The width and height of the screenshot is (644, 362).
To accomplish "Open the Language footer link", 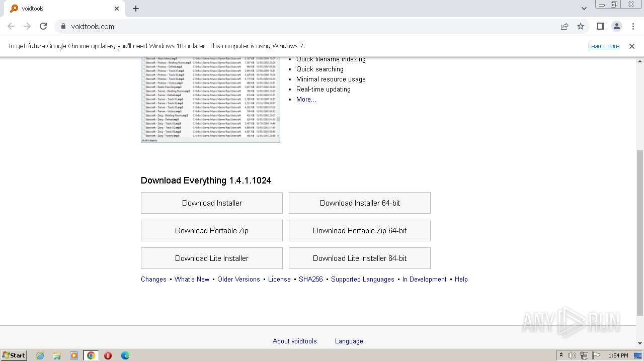I will click(x=349, y=341).
